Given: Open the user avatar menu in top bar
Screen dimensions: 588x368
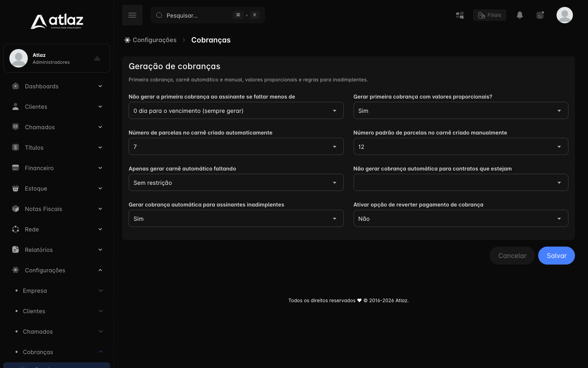Looking at the screenshot, I should [x=565, y=15].
